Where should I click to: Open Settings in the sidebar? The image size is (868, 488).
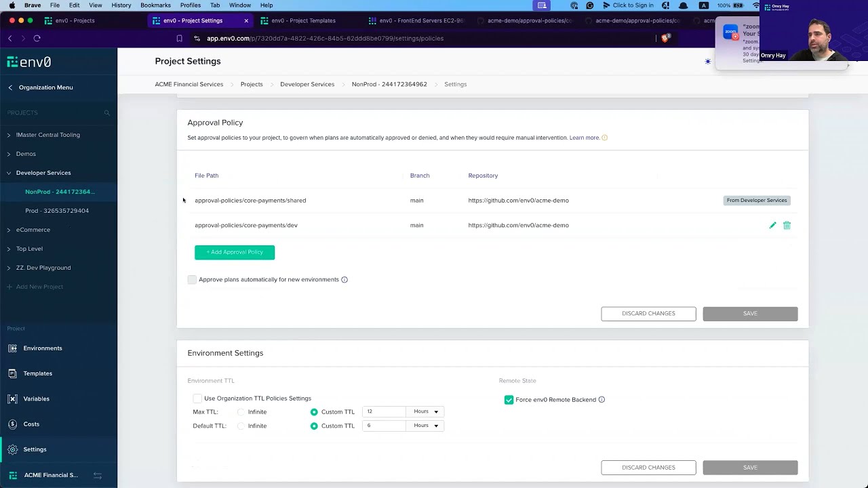point(35,449)
